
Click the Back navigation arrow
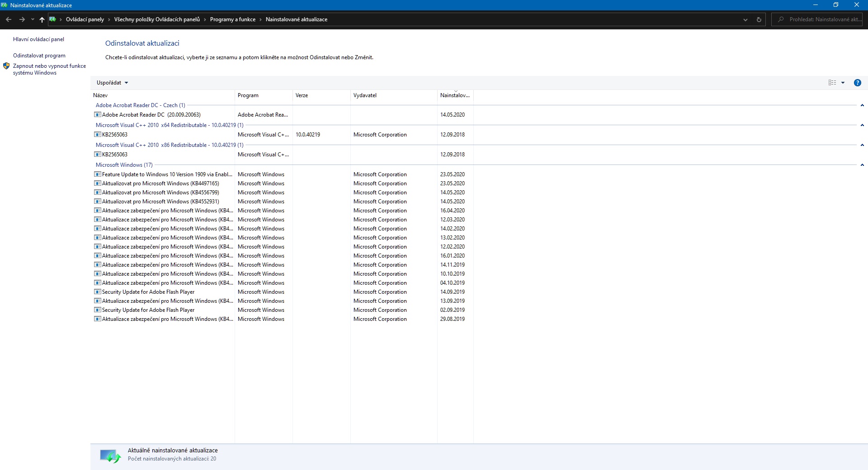pos(9,19)
